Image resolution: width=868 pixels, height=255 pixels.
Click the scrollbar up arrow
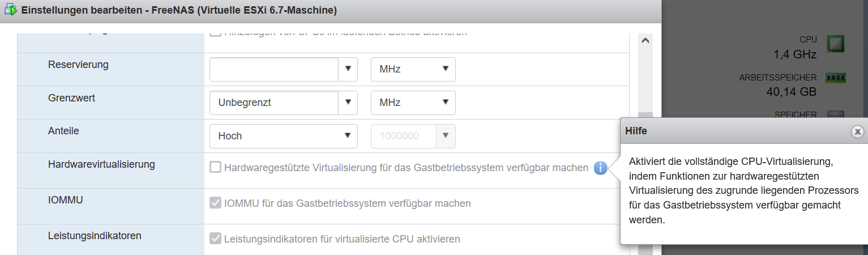[645, 41]
